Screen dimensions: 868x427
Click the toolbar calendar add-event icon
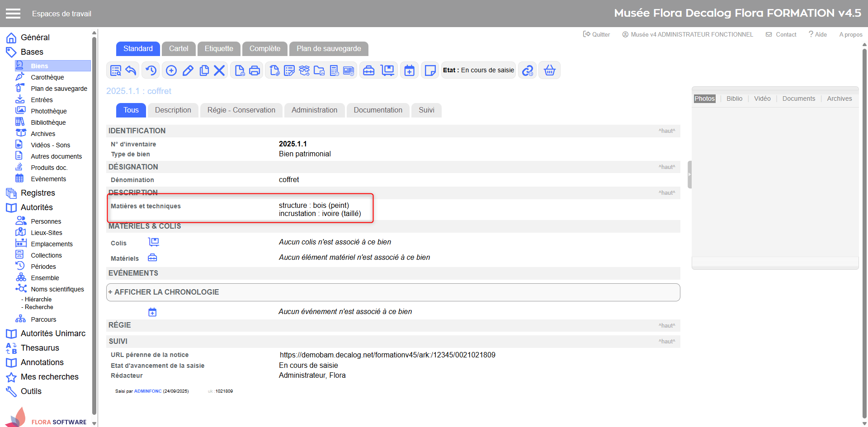tap(409, 70)
